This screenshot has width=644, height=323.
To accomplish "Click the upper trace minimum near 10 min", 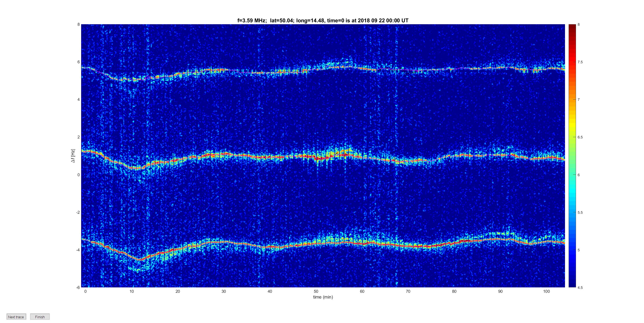I will [132, 80].
